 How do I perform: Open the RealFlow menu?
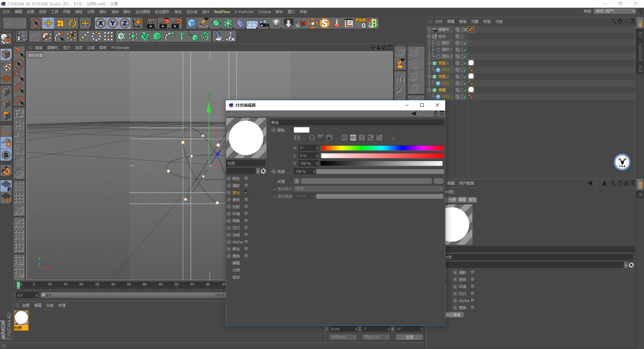tap(222, 12)
